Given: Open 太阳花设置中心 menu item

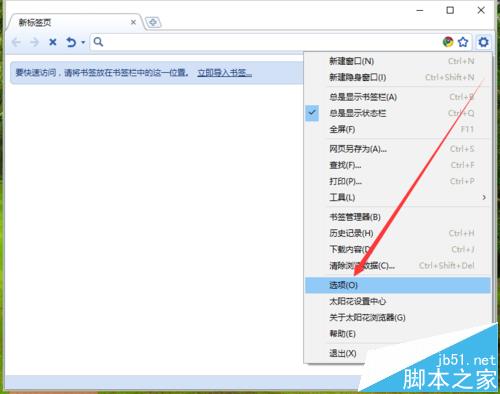Looking at the screenshot, I should 398,301.
